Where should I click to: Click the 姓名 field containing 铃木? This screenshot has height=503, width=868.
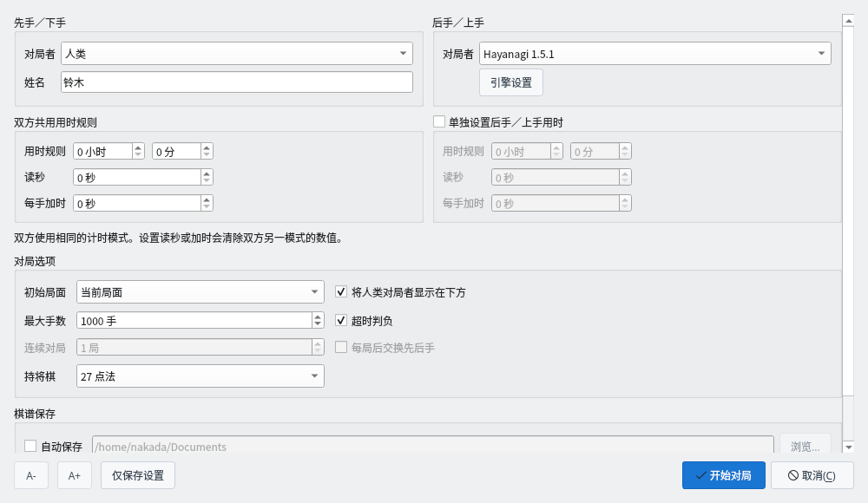[236, 82]
